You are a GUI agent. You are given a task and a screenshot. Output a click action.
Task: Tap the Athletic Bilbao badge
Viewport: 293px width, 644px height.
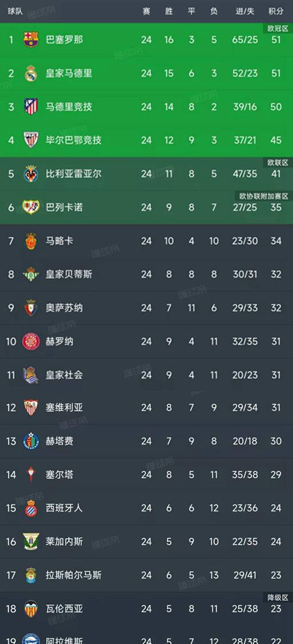(31, 140)
